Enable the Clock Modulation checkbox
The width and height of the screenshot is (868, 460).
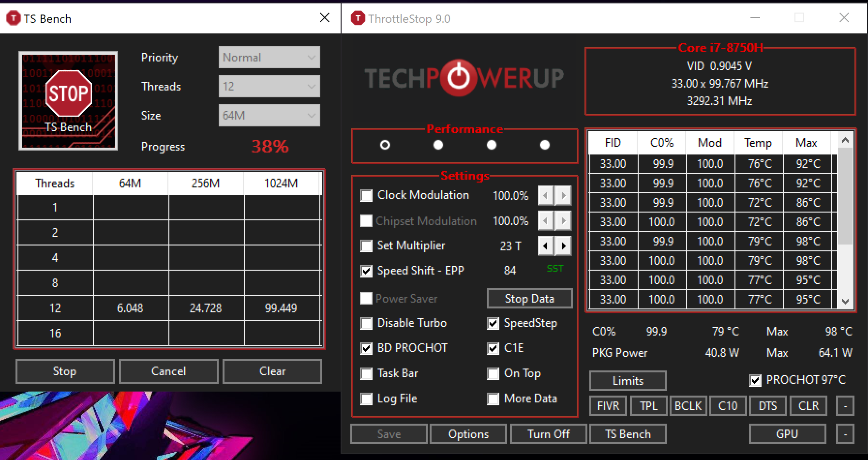(x=366, y=196)
